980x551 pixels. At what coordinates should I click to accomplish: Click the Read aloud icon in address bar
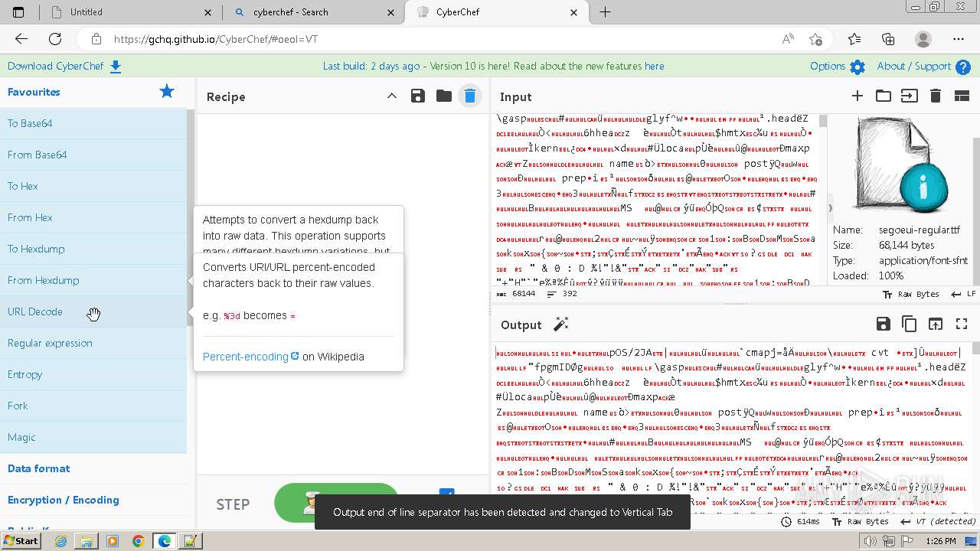point(788,39)
